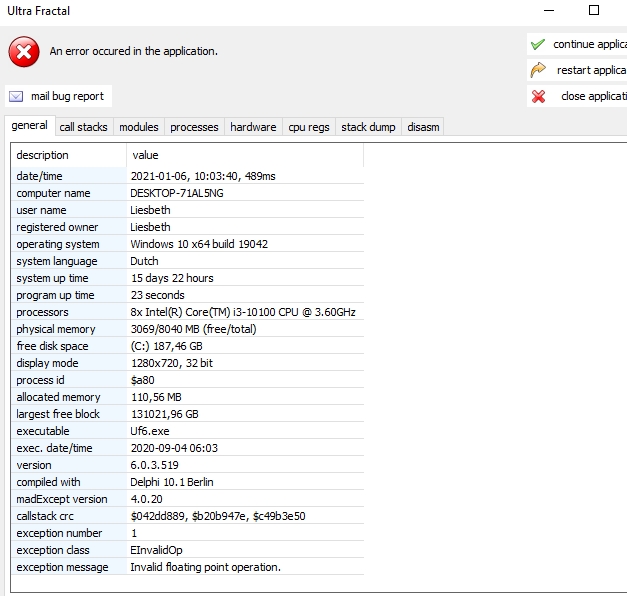
Task: Click the program up time label
Action: pyautogui.click(x=55, y=295)
